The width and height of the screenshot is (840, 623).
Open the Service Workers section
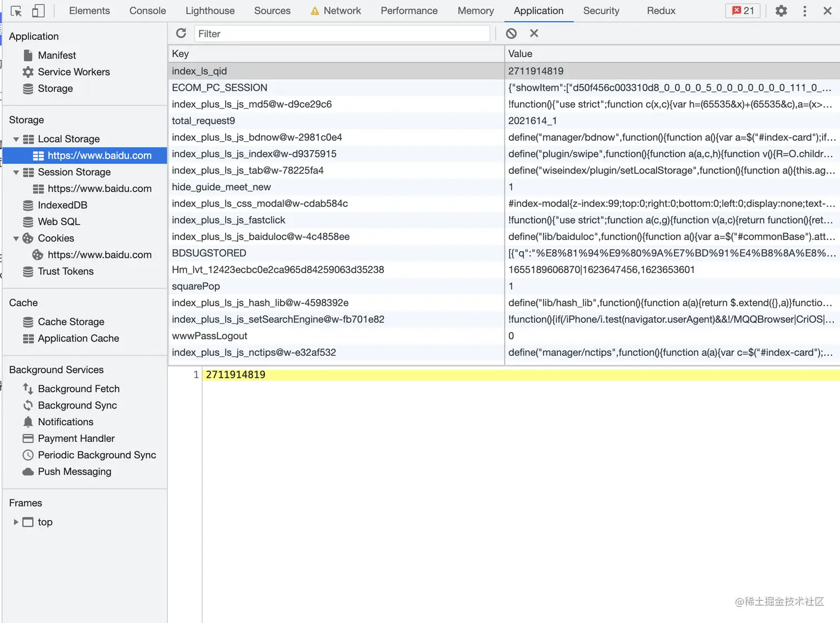click(73, 72)
